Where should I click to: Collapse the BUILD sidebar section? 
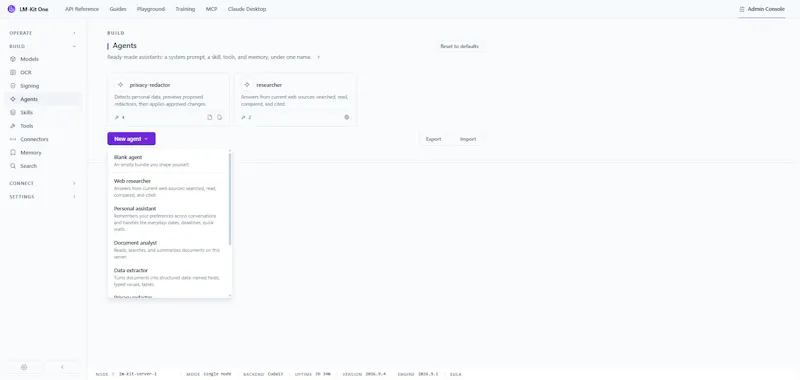click(x=42, y=46)
